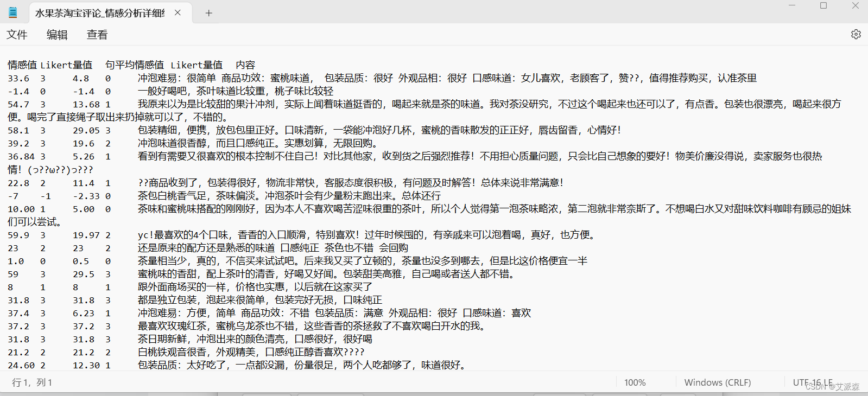Click the line yc!最喜欢的4个口味
The height and width of the screenshot is (396, 868).
303,235
